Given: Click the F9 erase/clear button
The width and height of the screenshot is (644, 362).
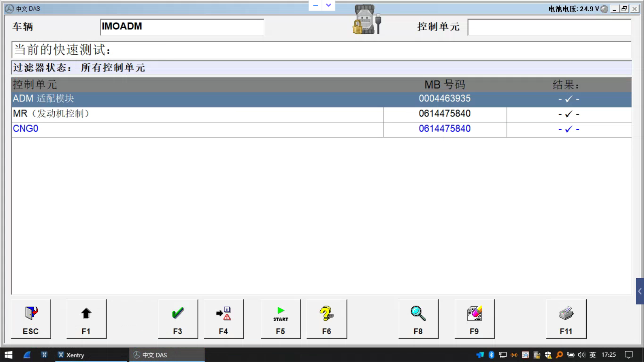Looking at the screenshot, I should pyautogui.click(x=475, y=319).
